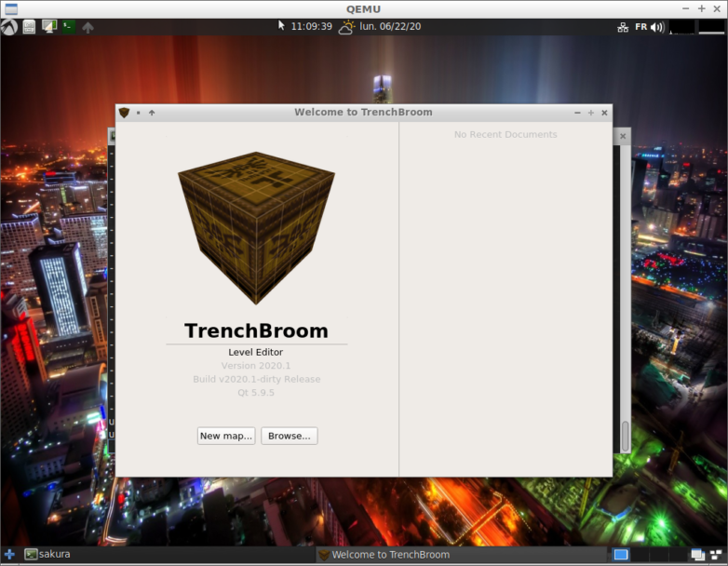Launch the file manager icon in top panel
Screen dimensions: 728x566
click(29, 27)
